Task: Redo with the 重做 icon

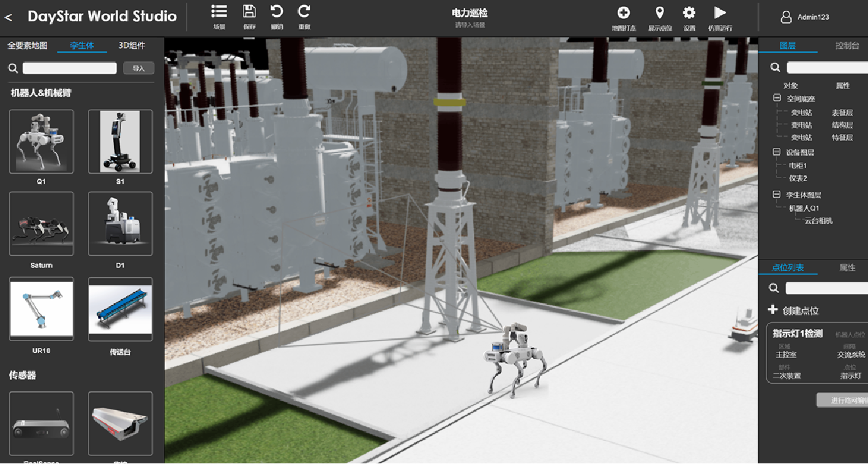Action: 304,12
